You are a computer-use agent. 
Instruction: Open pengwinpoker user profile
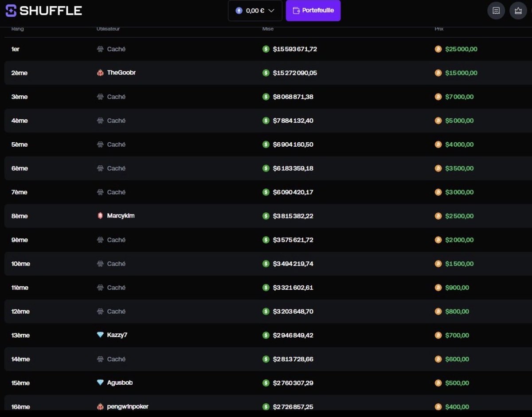click(x=128, y=407)
